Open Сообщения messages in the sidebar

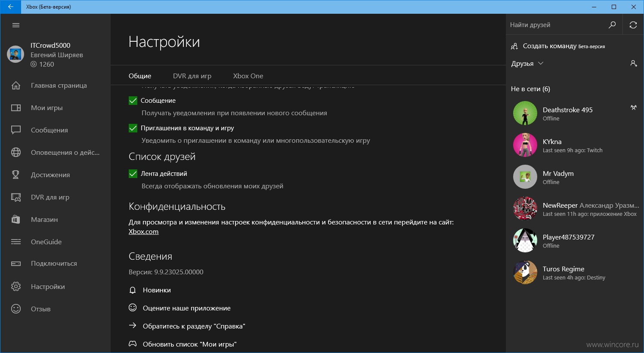tap(55, 130)
